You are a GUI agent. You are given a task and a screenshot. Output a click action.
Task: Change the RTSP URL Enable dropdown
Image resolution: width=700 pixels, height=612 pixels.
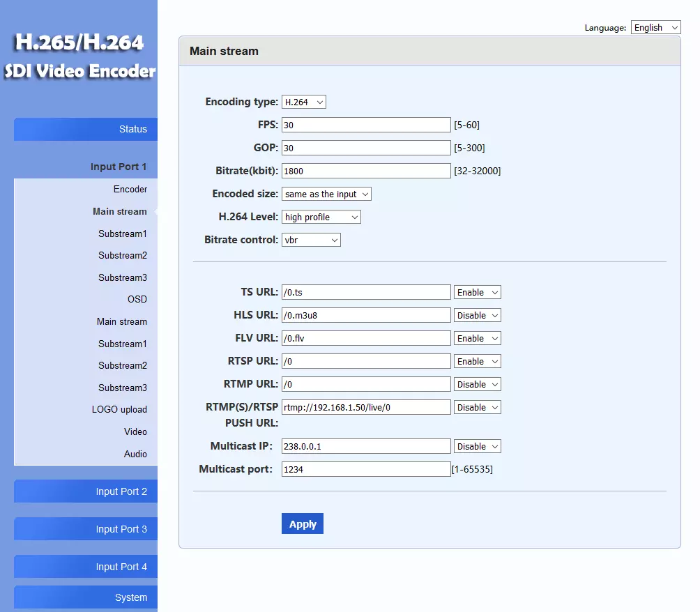pos(477,361)
